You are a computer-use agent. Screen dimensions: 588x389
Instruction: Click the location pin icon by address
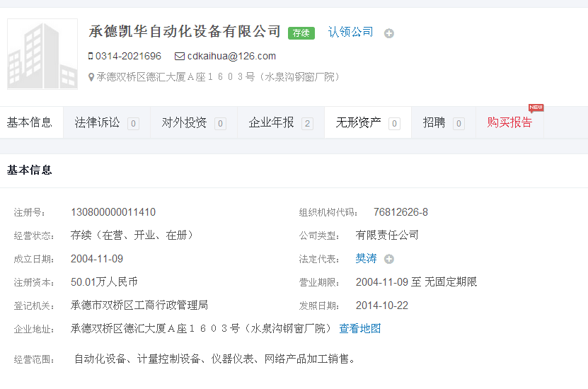tap(91, 77)
